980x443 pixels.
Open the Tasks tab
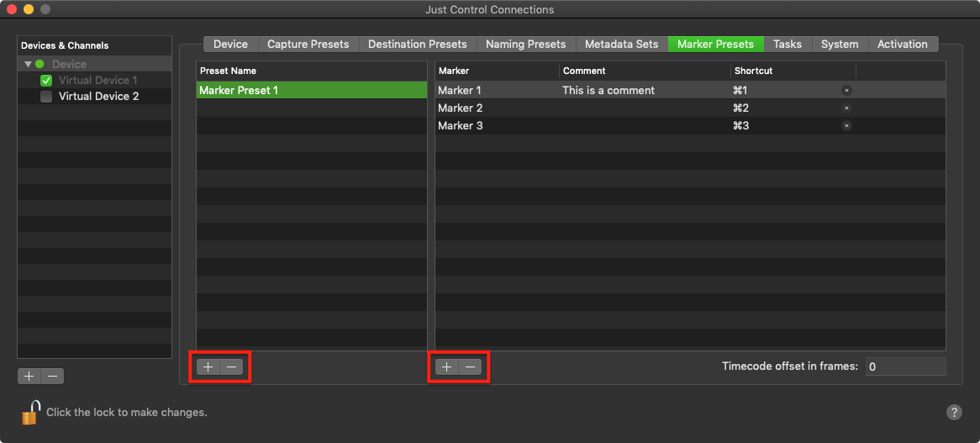click(x=788, y=45)
